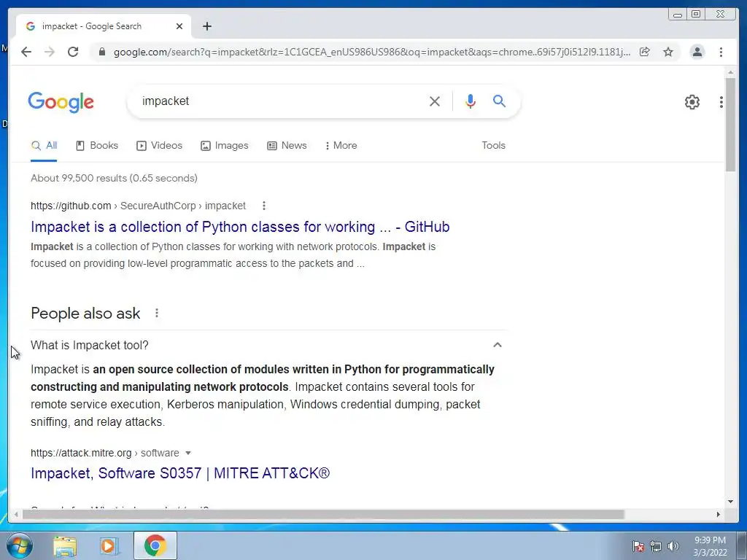Open the volume speaker tray icon

673,546
